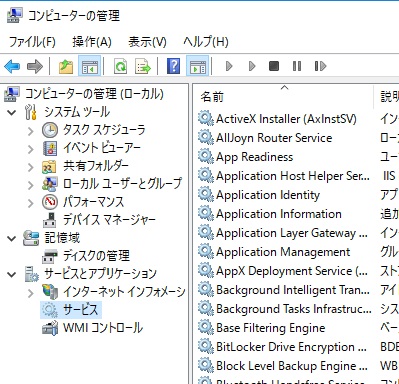Select サービスとアプリケーション in the tree
The width and height of the screenshot is (399, 384).
tap(100, 274)
